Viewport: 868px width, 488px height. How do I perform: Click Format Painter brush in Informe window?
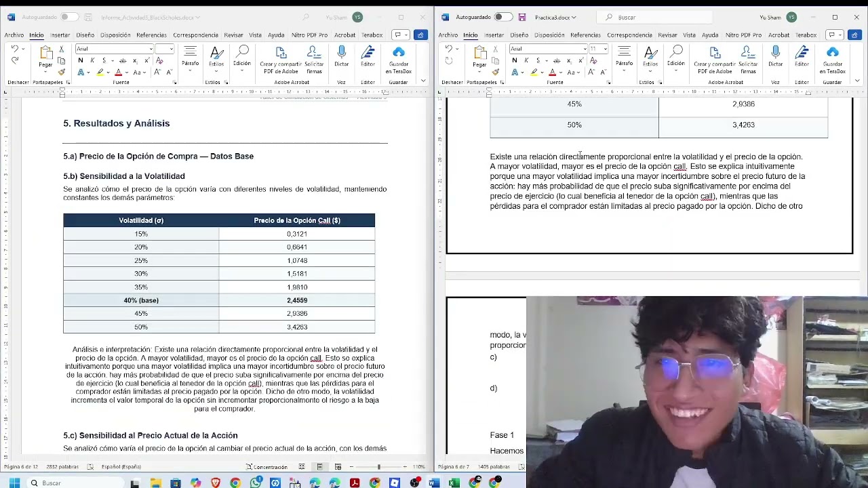[x=61, y=72]
